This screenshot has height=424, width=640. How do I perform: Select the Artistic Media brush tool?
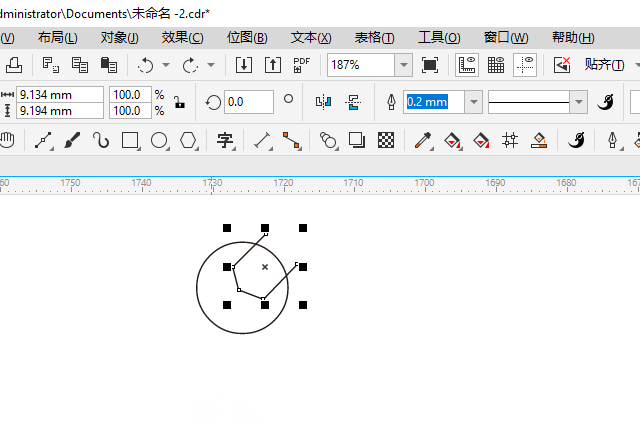pos(72,140)
